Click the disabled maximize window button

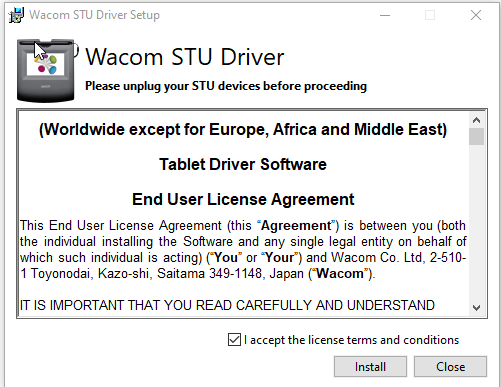(430, 15)
